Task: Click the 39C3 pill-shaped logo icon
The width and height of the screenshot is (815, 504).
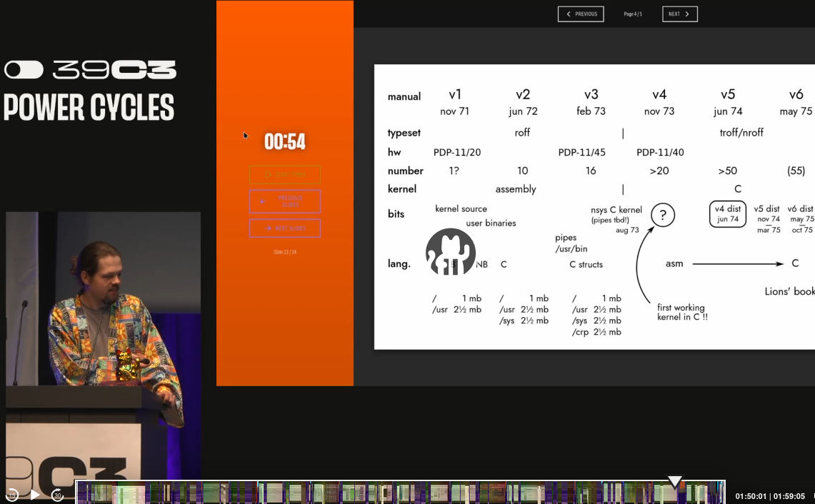Action: click(24, 69)
